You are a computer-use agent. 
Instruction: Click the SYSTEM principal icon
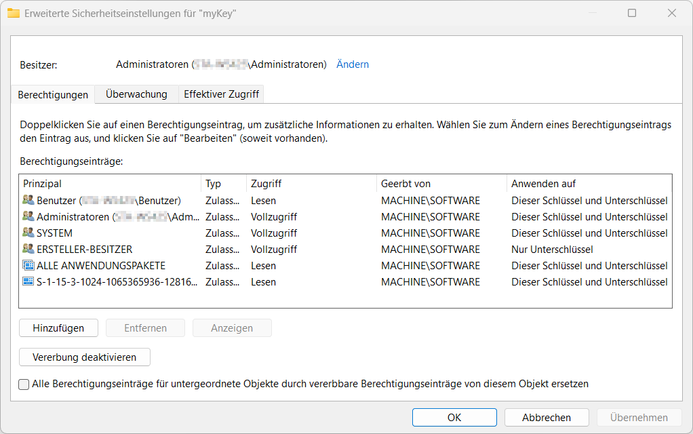(27, 233)
